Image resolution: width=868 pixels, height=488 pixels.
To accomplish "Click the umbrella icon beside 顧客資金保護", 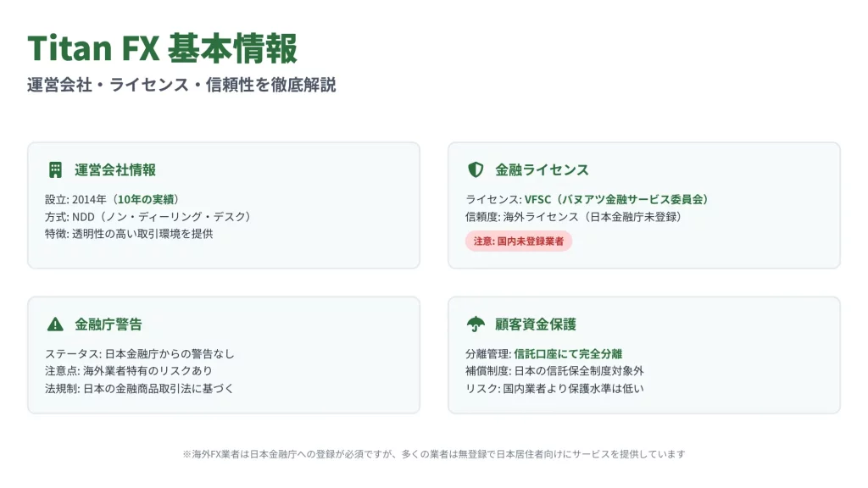I will pyautogui.click(x=476, y=324).
